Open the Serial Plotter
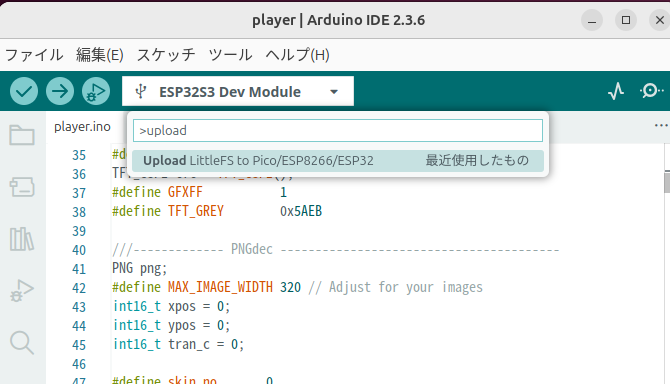 tap(616, 91)
